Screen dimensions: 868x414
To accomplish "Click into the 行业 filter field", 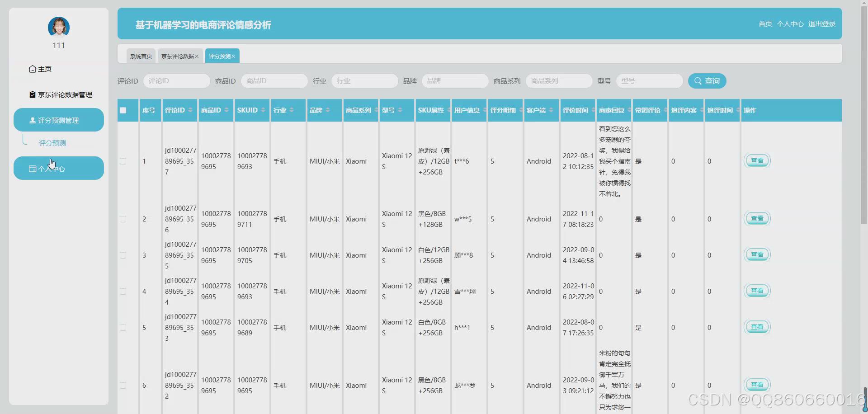I will [365, 81].
